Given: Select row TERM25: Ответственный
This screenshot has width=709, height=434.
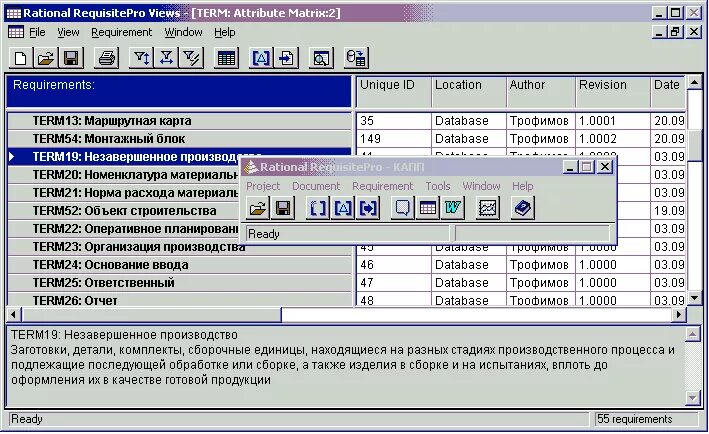Looking at the screenshot, I should [x=180, y=283].
